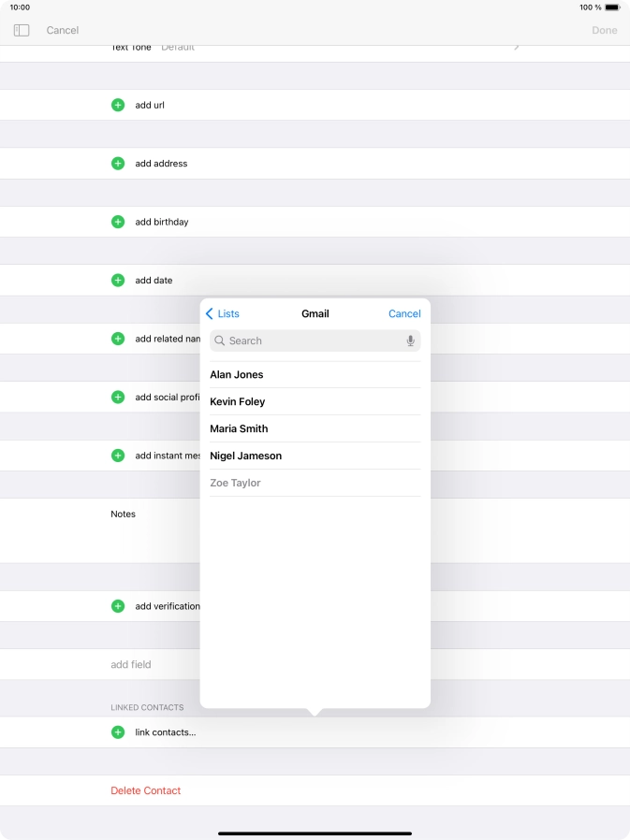Pick Maria Smith to link

click(x=239, y=429)
